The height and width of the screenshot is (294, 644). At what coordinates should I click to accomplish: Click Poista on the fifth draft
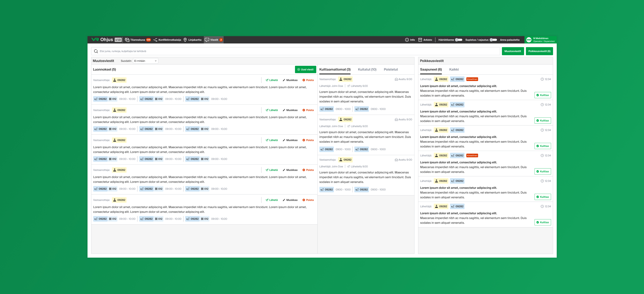308,200
